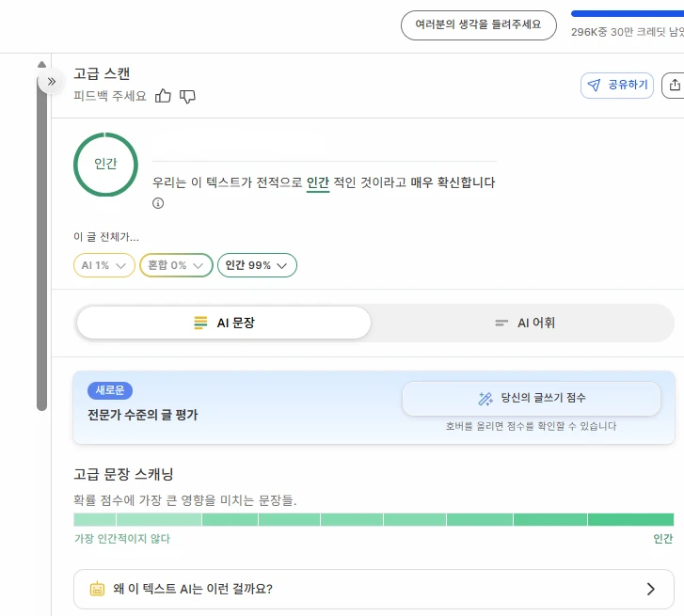684x616 pixels.
Task: Click the 인간 circular result gauge
Action: 105,165
